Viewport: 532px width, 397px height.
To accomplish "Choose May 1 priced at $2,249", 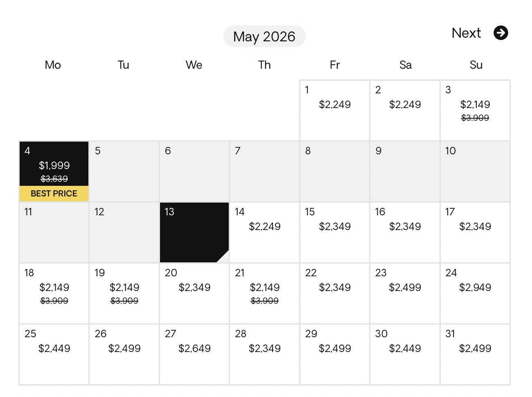I will point(335,111).
